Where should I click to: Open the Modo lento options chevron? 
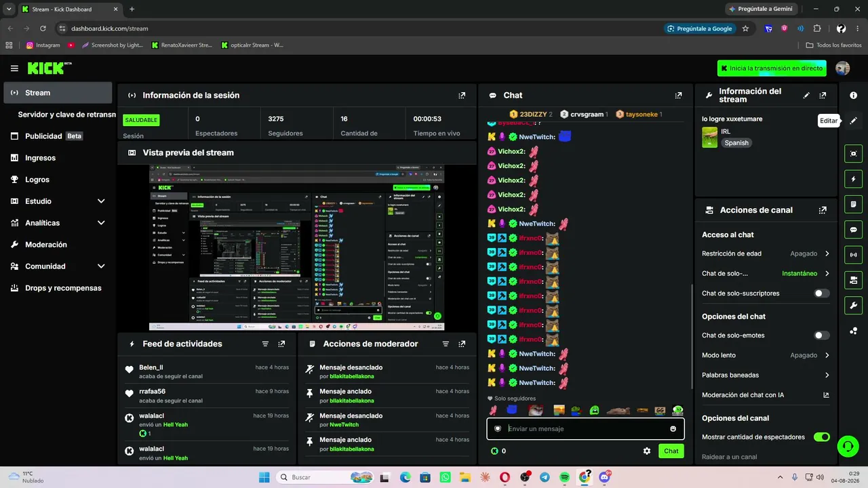tap(827, 355)
